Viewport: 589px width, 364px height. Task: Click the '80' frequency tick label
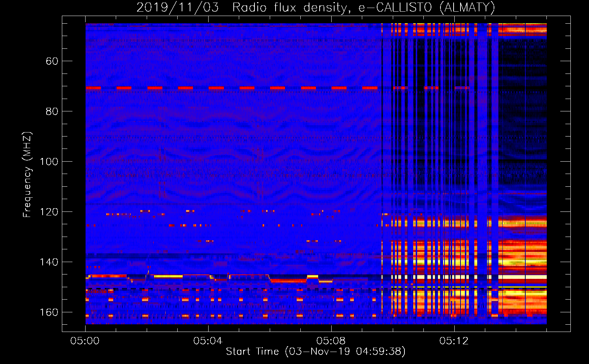(52, 111)
